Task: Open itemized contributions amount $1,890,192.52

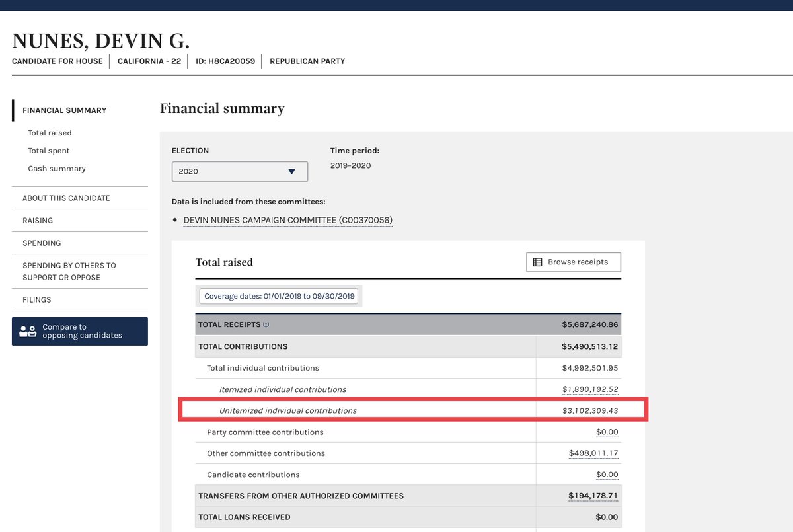Action: (590, 389)
